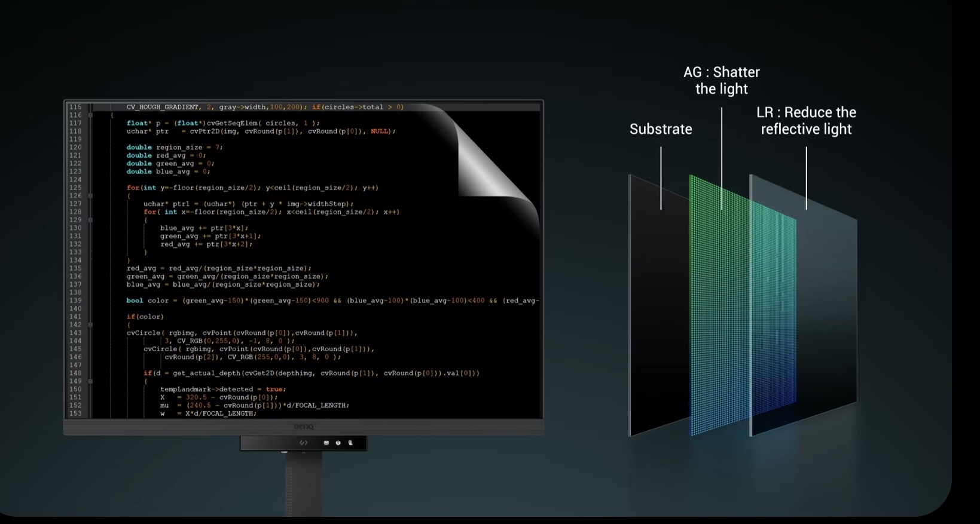Click the "mu = (240.5" line 152
Screen dimensions: 980x524
[255, 406]
